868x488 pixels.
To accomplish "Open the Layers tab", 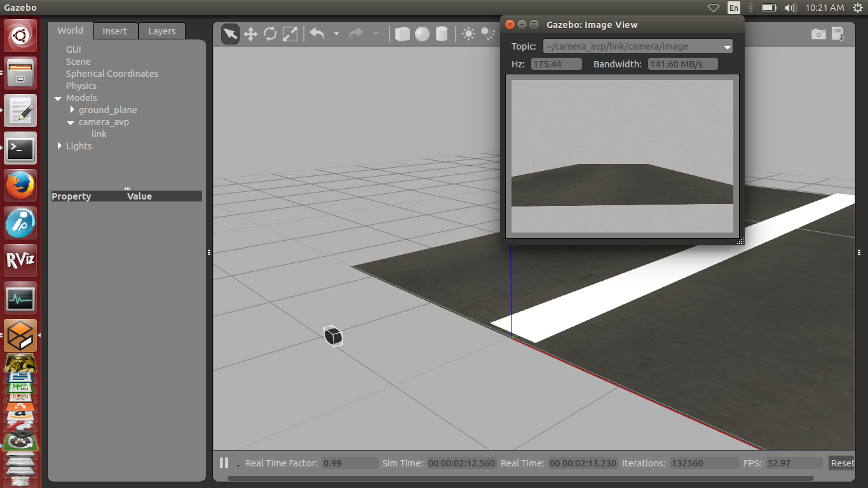I will [x=161, y=30].
